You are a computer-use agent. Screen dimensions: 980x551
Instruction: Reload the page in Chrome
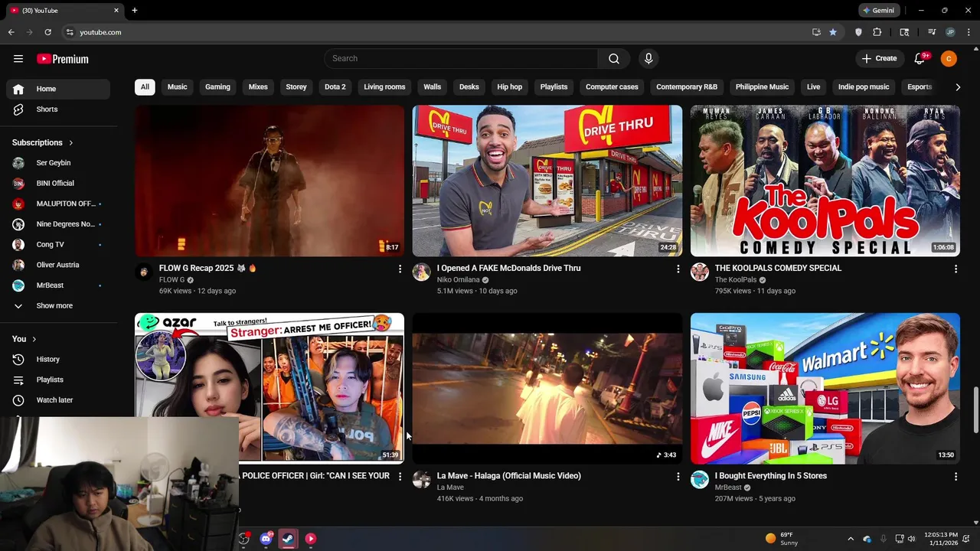click(47, 32)
